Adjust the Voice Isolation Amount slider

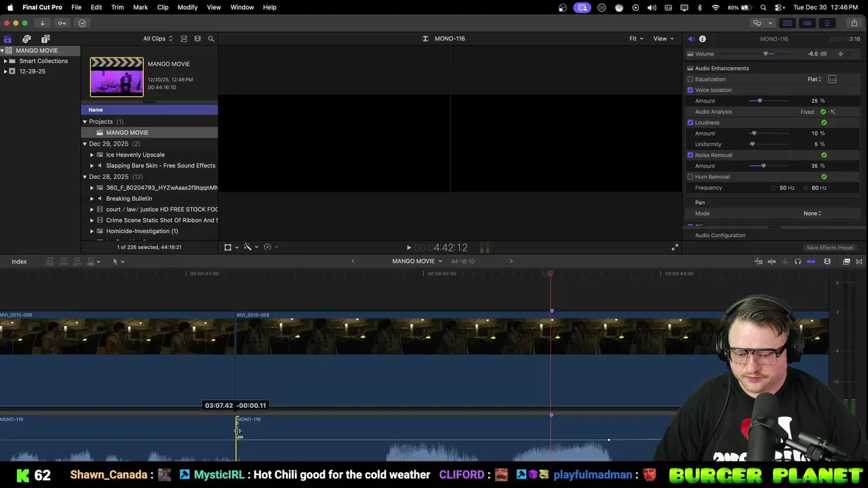(759, 101)
